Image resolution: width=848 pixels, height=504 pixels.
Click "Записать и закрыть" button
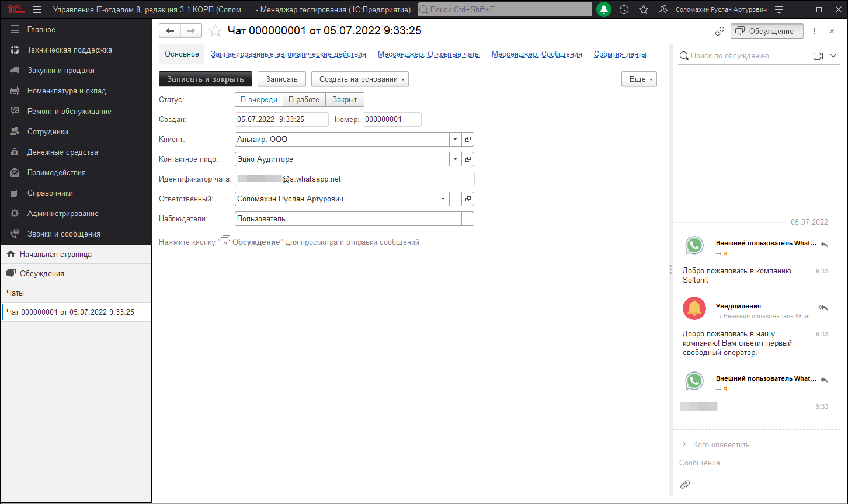tap(205, 79)
